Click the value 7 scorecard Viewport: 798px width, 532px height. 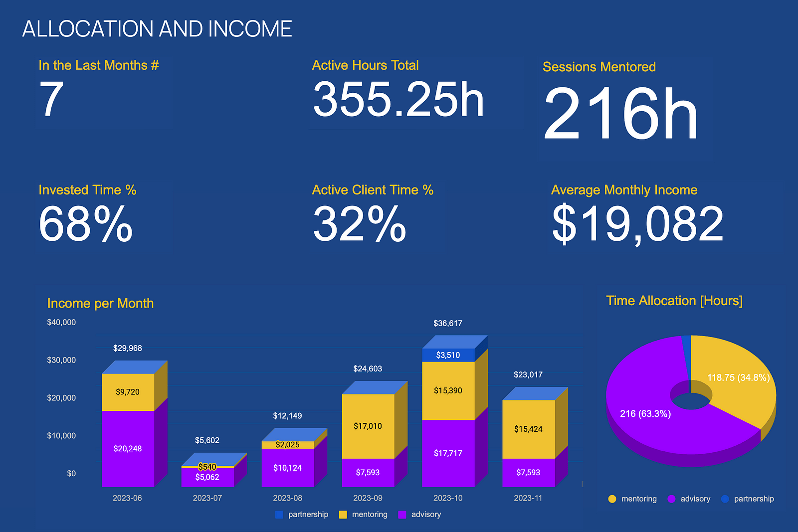[51, 99]
